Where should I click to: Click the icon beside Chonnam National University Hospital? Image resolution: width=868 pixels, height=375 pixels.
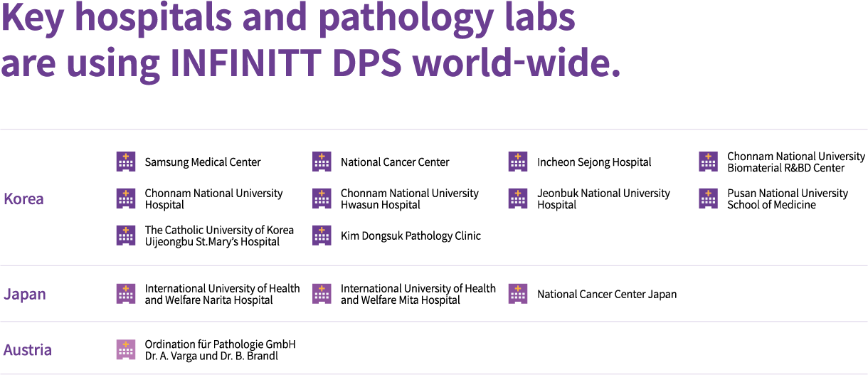coord(126,199)
